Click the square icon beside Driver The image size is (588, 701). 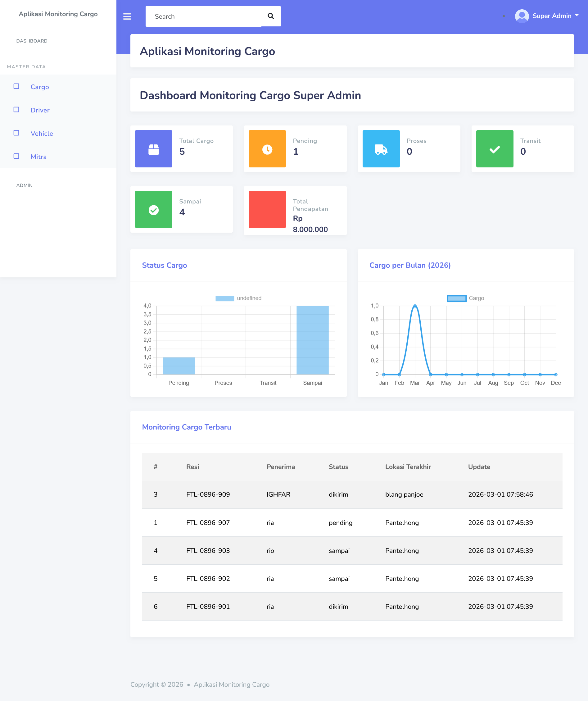(x=16, y=110)
